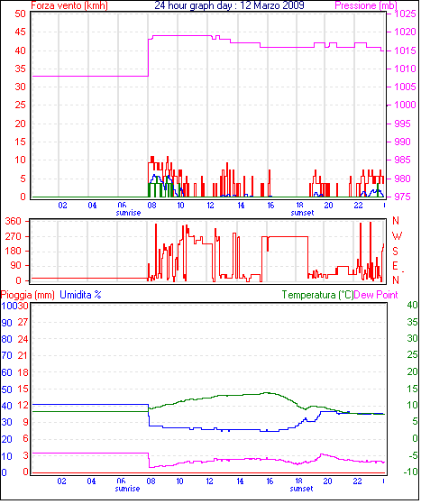
Task: Select hour 02 on temperature chart time axis
Action: 61,481
